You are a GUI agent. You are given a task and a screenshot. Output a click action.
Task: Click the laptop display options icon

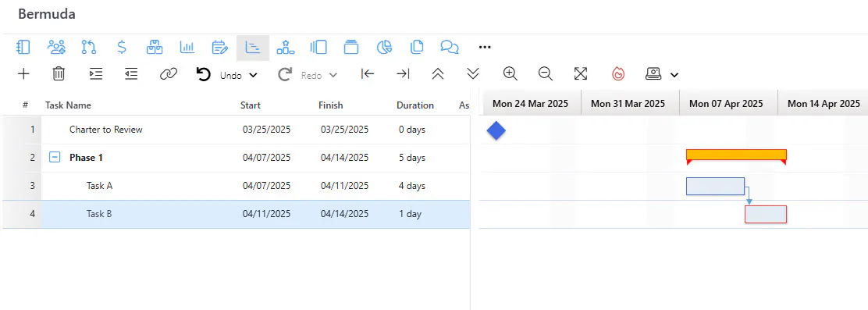654,74
